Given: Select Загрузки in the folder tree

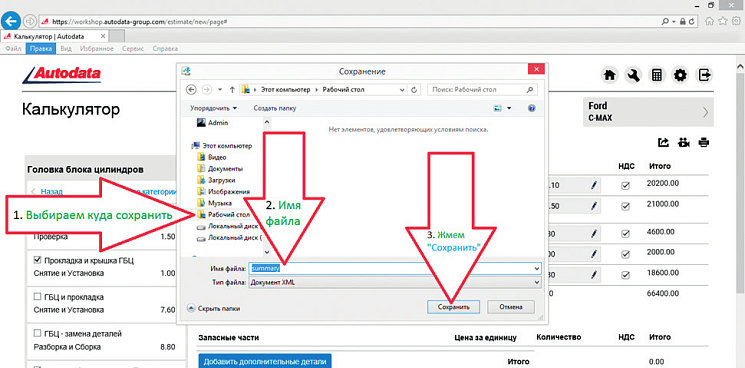Looking at the screenshot, I should tap(216, 180).
